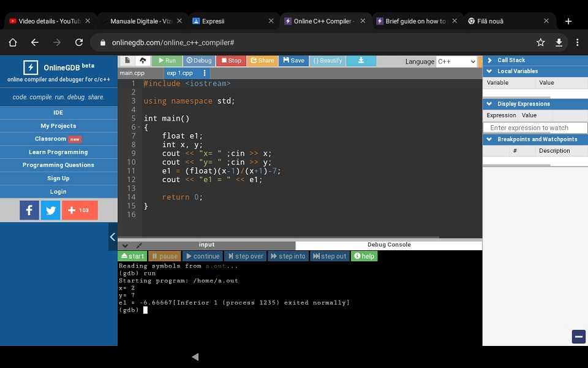Open the exp 1.cpp tab options menu
588x368 pixels.
click(205, 73)
